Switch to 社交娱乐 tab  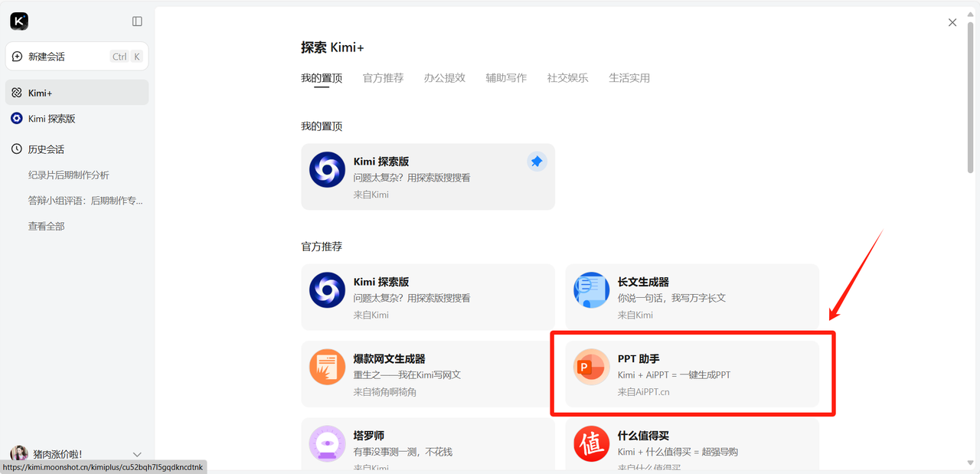point(567,78)
